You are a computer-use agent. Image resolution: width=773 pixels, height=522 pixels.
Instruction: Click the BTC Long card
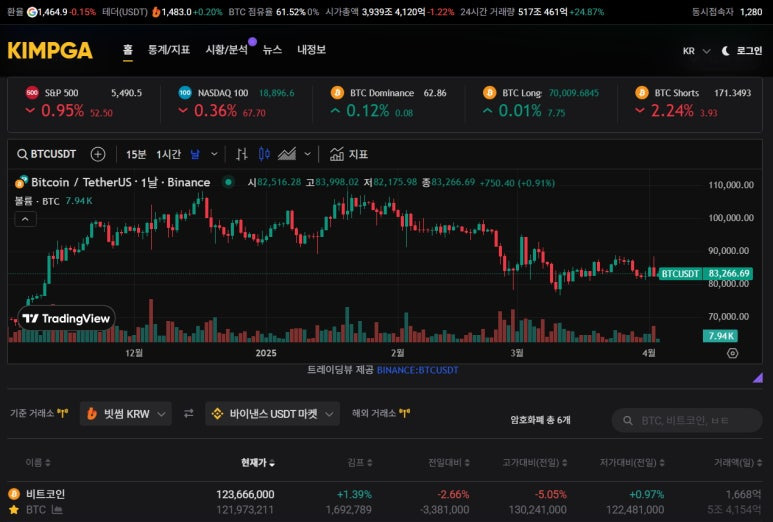click(x=540, y=103)
